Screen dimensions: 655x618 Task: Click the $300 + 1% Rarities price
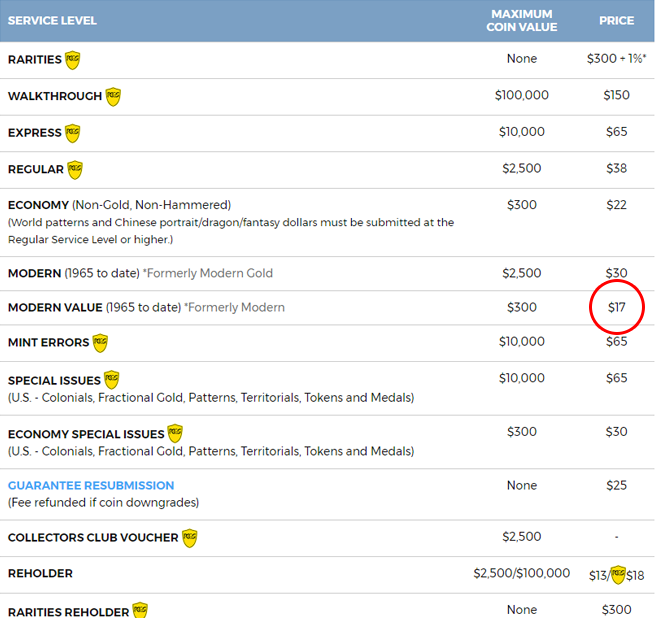(616, 59)
